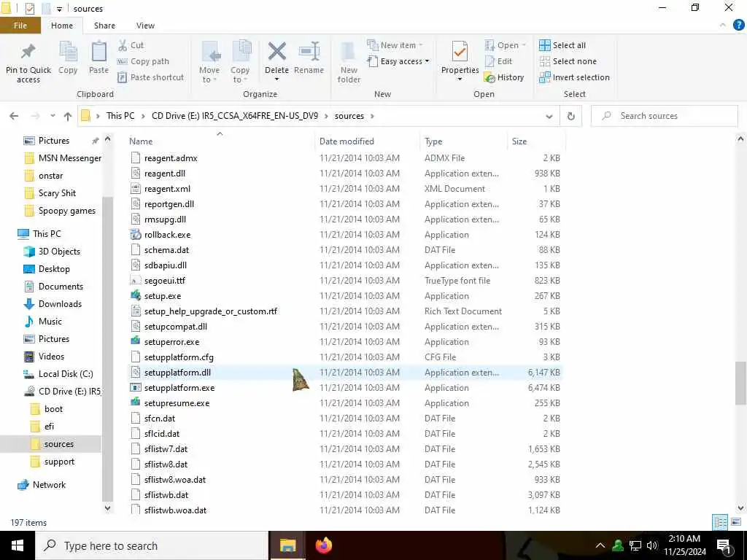Click the Copy ribbon icon
This screenshot has height=560, width=747.
click(68, 52)
